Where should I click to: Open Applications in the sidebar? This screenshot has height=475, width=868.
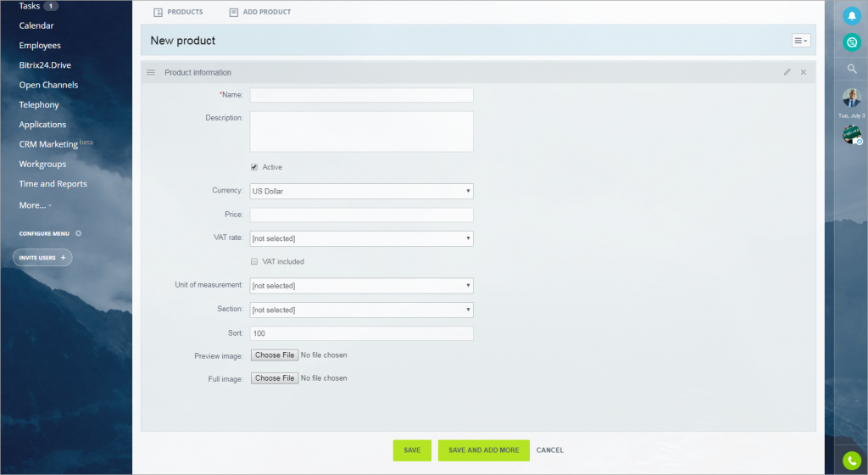pyautogui.click(x=42, y=125)
